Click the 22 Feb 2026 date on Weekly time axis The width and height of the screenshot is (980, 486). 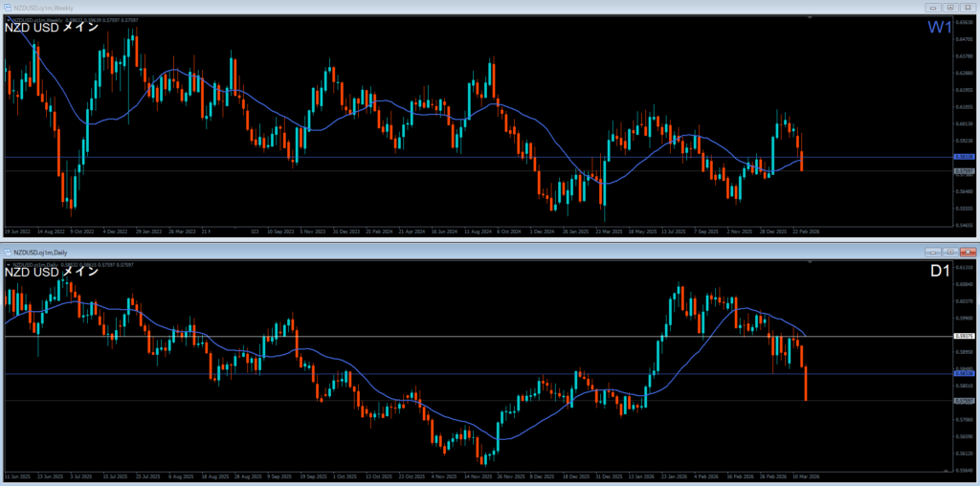806,231
